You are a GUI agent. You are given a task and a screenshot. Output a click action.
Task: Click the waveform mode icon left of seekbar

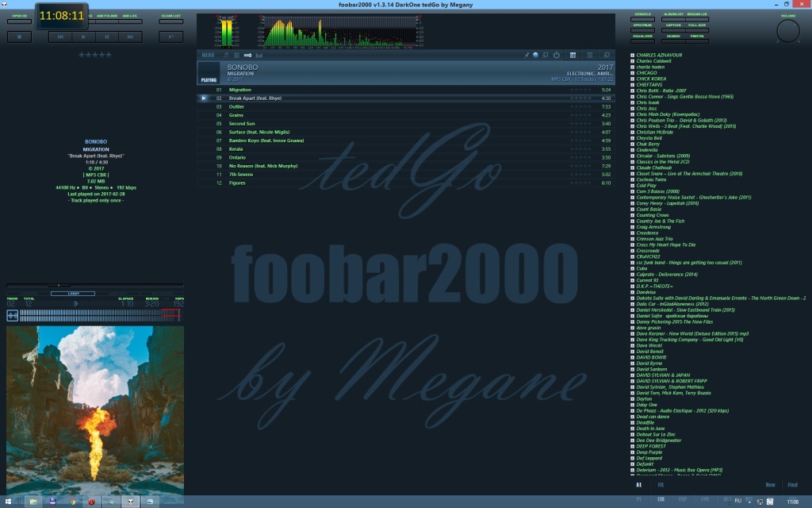(13, 315)
